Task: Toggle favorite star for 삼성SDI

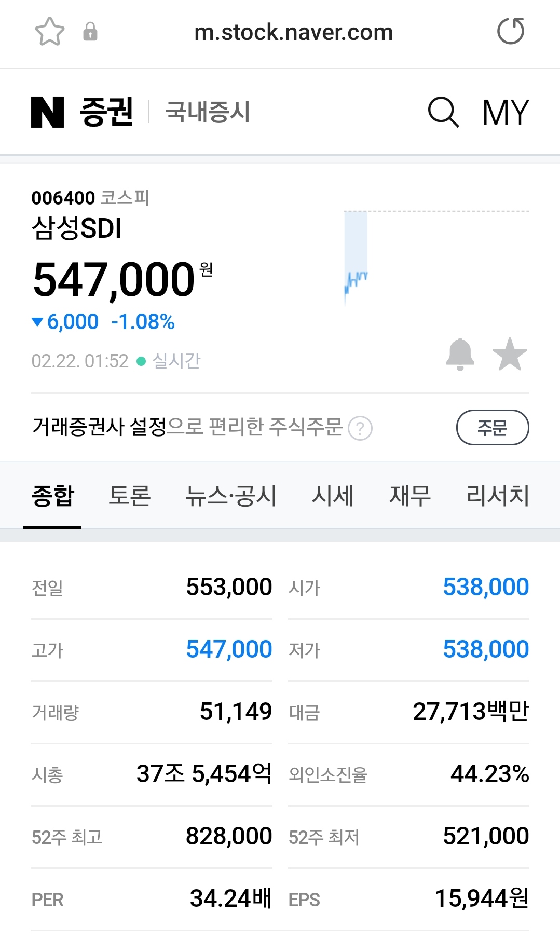Action: point(510,355)
